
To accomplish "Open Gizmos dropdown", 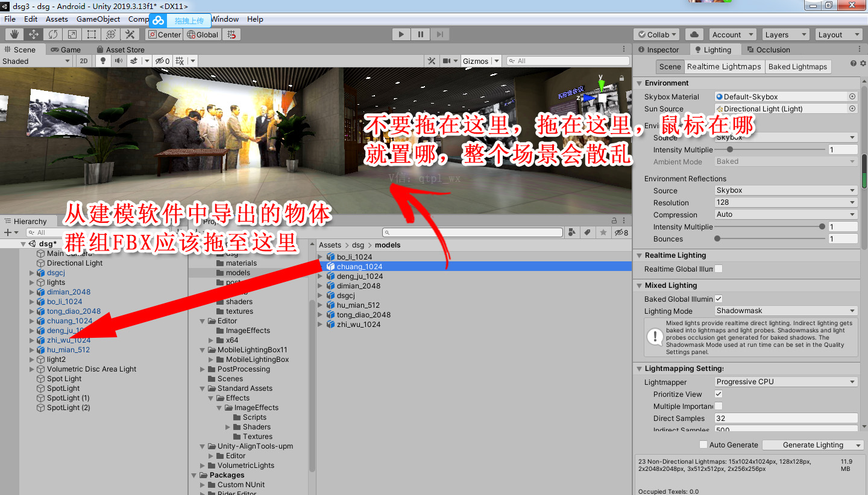I will (x=496, y=61).
